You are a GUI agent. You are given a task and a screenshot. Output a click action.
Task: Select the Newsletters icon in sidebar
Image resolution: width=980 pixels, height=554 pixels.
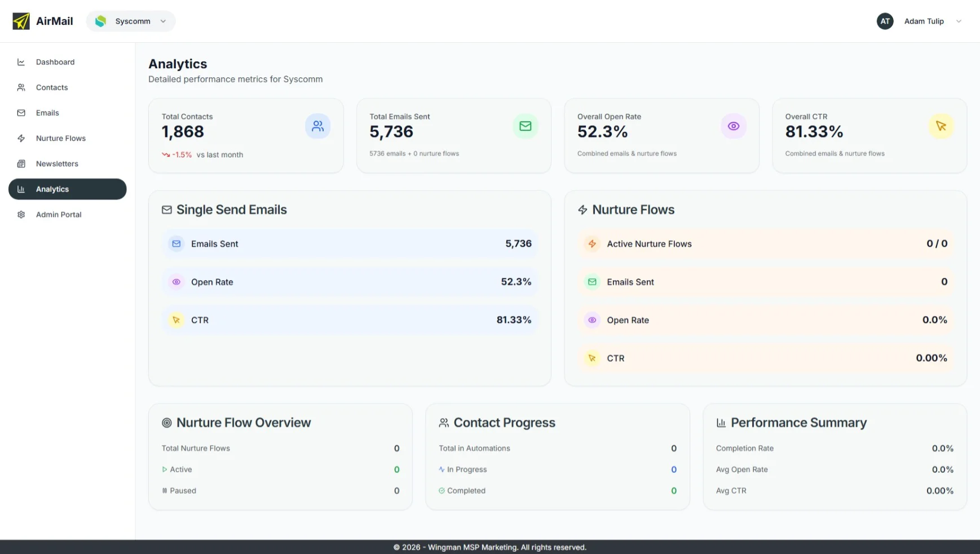point(21,163)
